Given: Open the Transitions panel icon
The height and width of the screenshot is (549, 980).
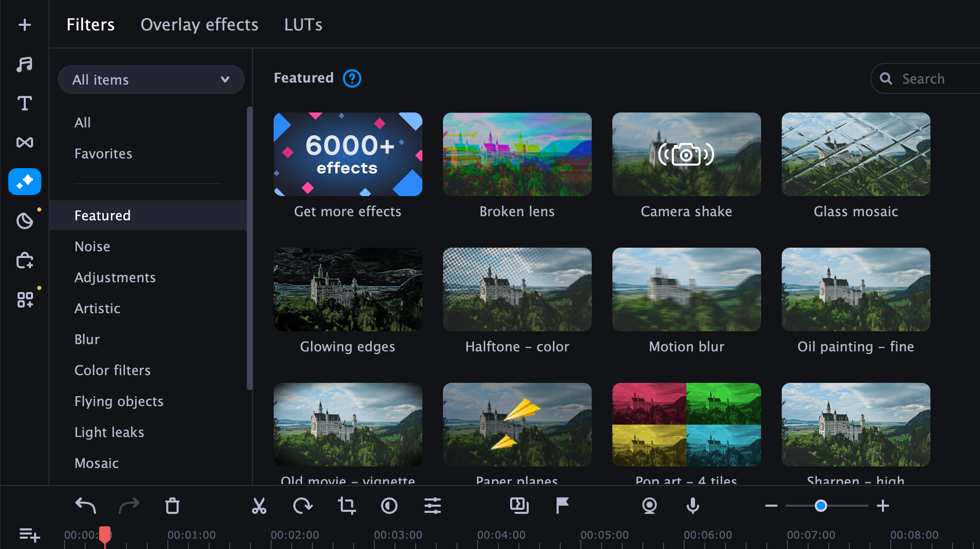Looking at the screenshot, I should pyautogui.click(x=25, y=142).
